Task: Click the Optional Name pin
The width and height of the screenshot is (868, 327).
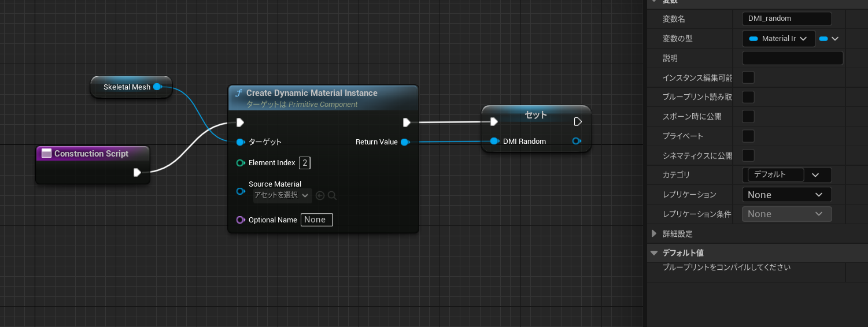Action: click(x=241, y=220)
